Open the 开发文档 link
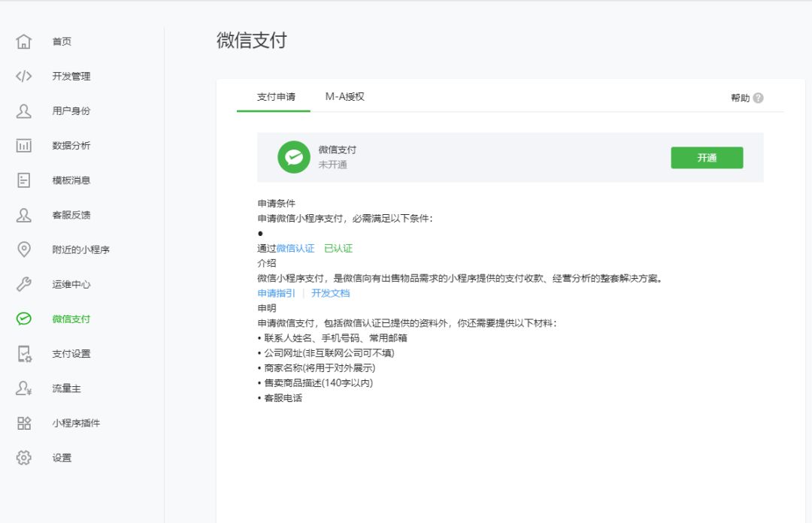The width and height of the screenshot is (812, 523). (330, 293)
